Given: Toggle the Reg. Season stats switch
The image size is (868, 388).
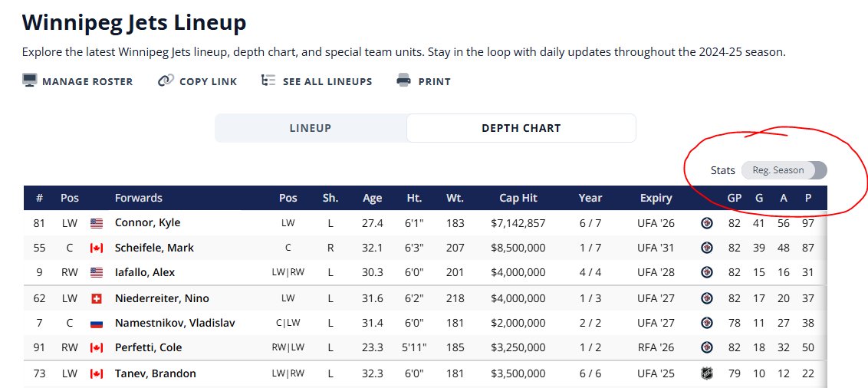Looking at the screenshot, I should pyautogui.click(x=784, y=170).
